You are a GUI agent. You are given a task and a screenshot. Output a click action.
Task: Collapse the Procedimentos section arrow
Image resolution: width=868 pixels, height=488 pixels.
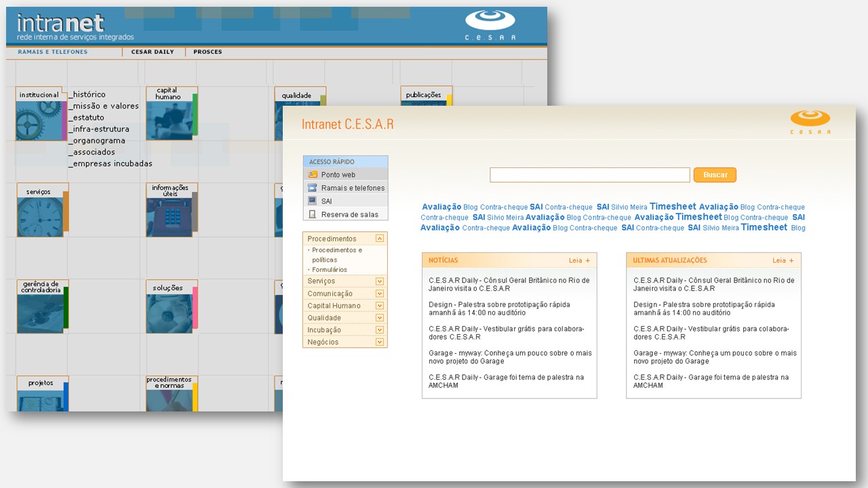tap(380, 239)
